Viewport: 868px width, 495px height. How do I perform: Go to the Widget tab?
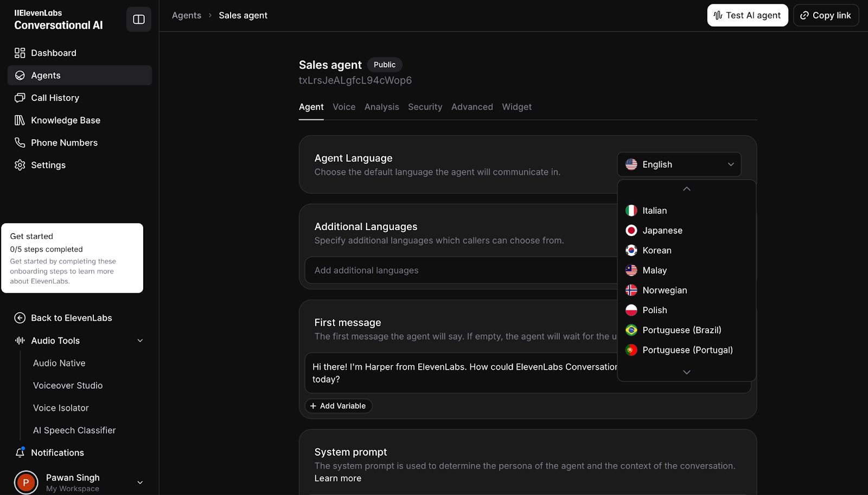pyautogui.click(x=516, y=107)
